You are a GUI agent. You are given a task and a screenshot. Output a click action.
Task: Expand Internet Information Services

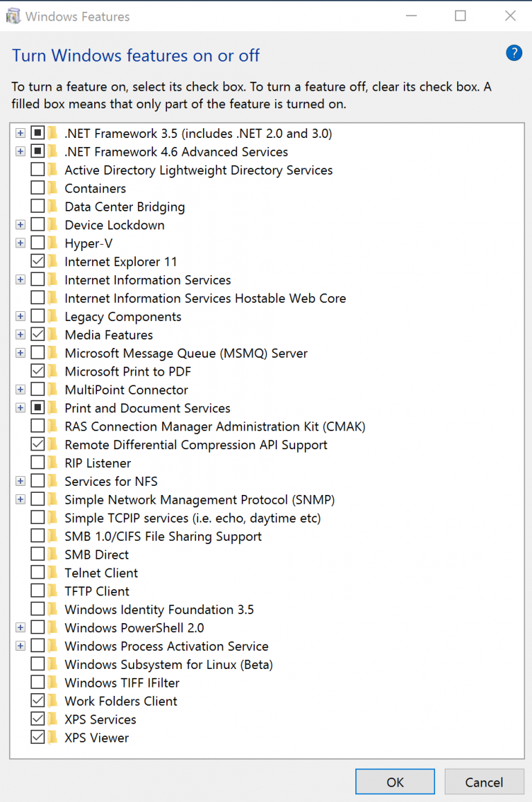[20, 279]
